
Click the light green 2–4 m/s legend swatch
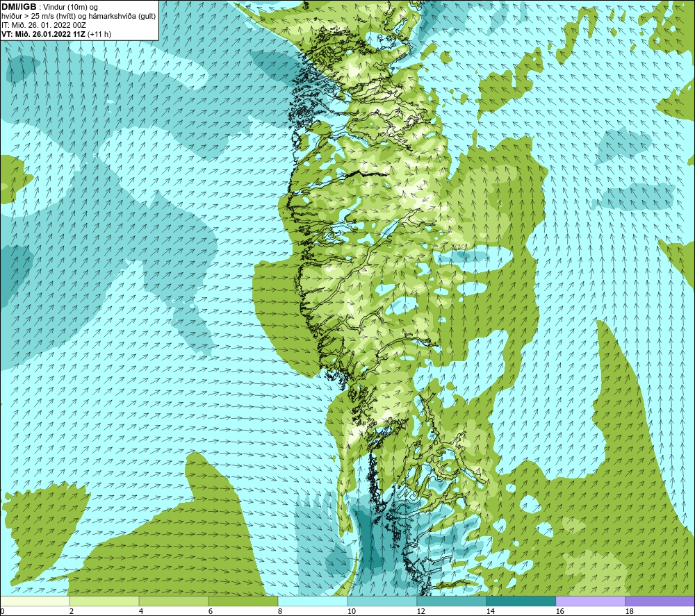pos(104,601)
